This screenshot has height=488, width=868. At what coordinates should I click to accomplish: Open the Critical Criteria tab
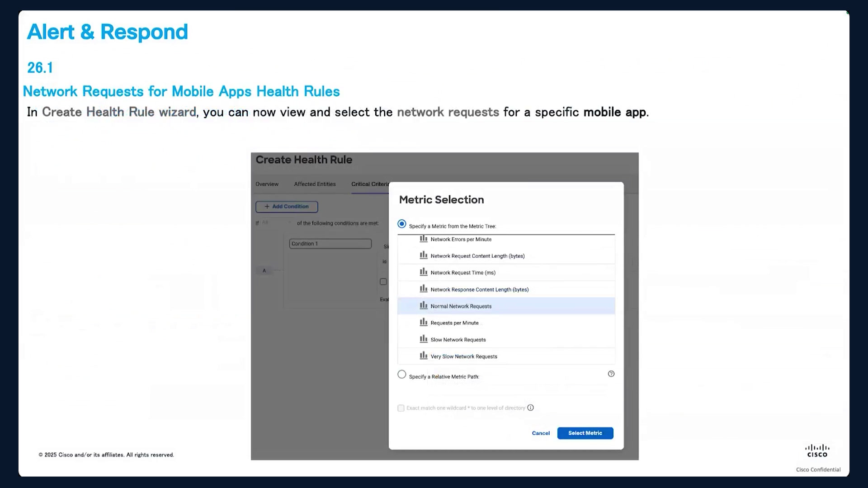(370, 184)
